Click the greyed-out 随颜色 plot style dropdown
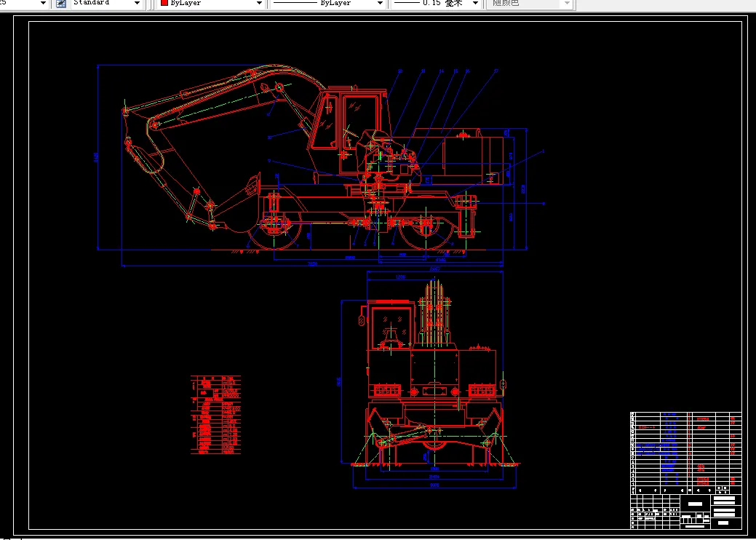 529,4
